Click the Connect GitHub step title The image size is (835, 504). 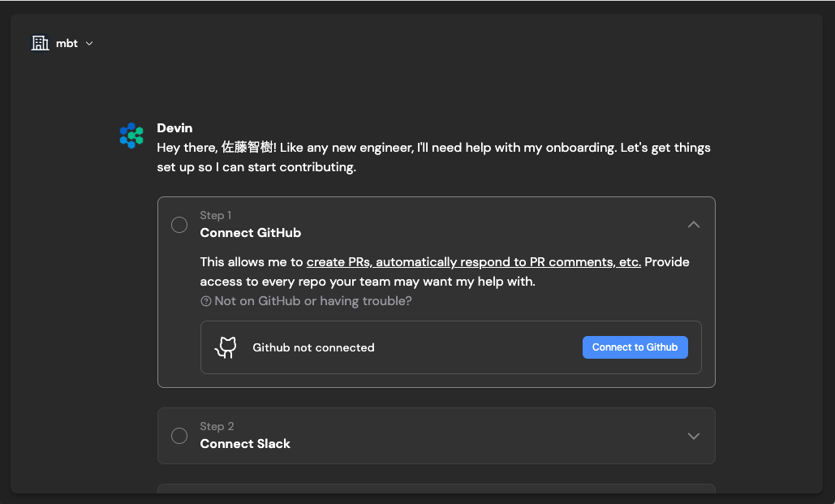pyautogui.click(x=250, y=233)
